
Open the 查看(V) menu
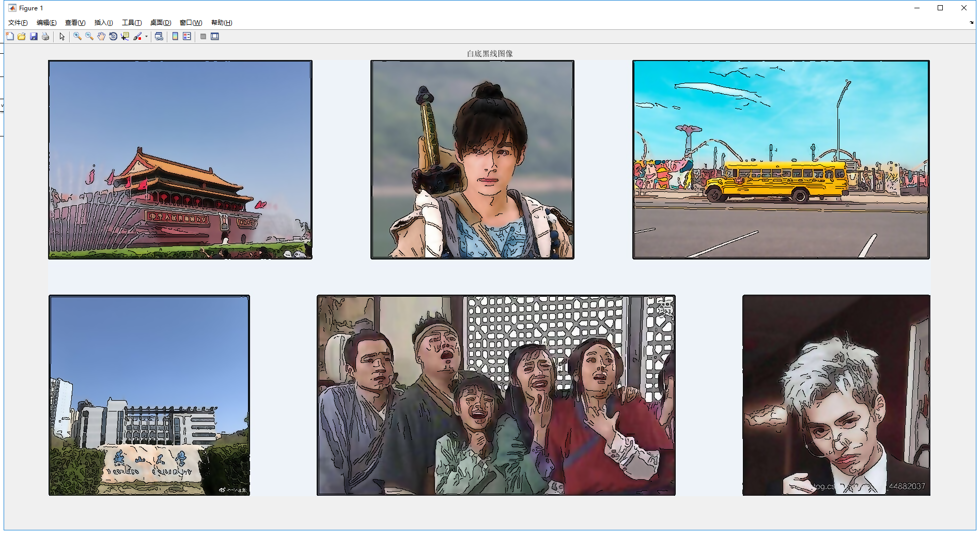(75, 23)
